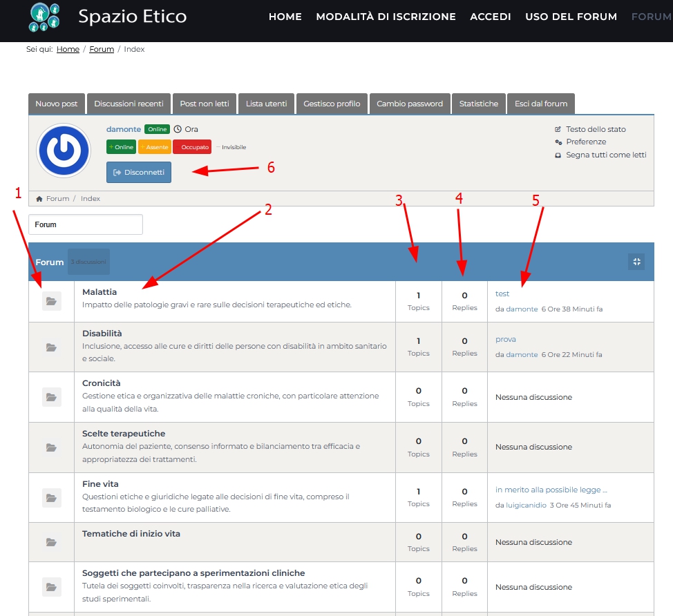Open MODALITÀ DI ISCRIZIONE in top menu
The image size is (673, 616).
pos(386,17)
